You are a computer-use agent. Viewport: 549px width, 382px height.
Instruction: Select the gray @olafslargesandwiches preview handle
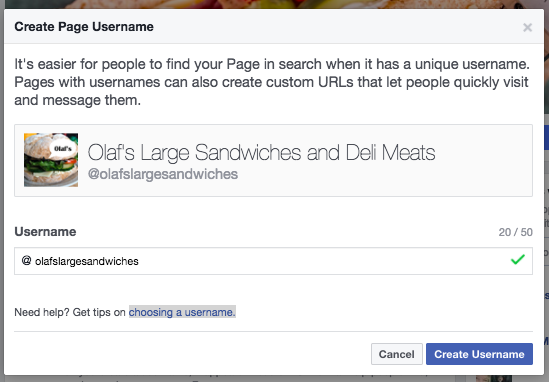pos(163,174)
